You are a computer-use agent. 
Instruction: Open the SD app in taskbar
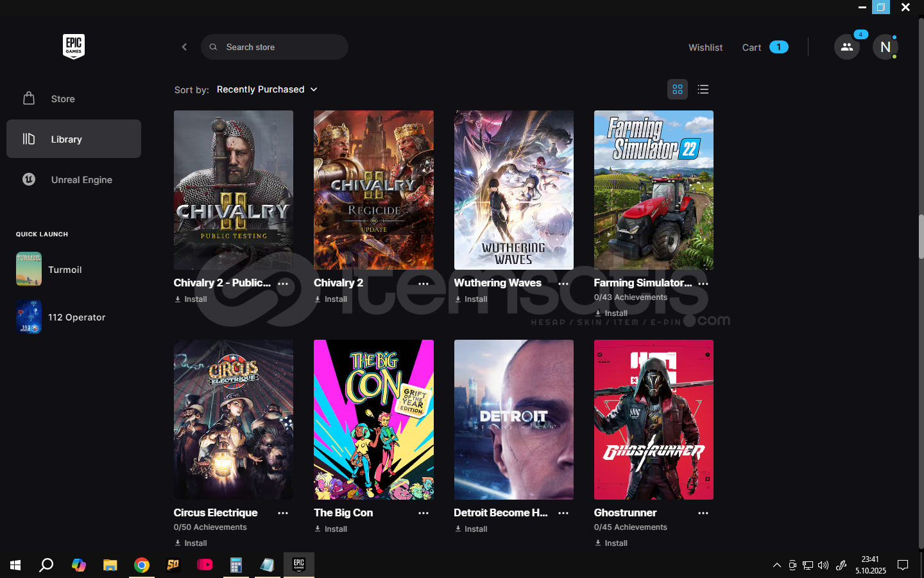point(173,565)
